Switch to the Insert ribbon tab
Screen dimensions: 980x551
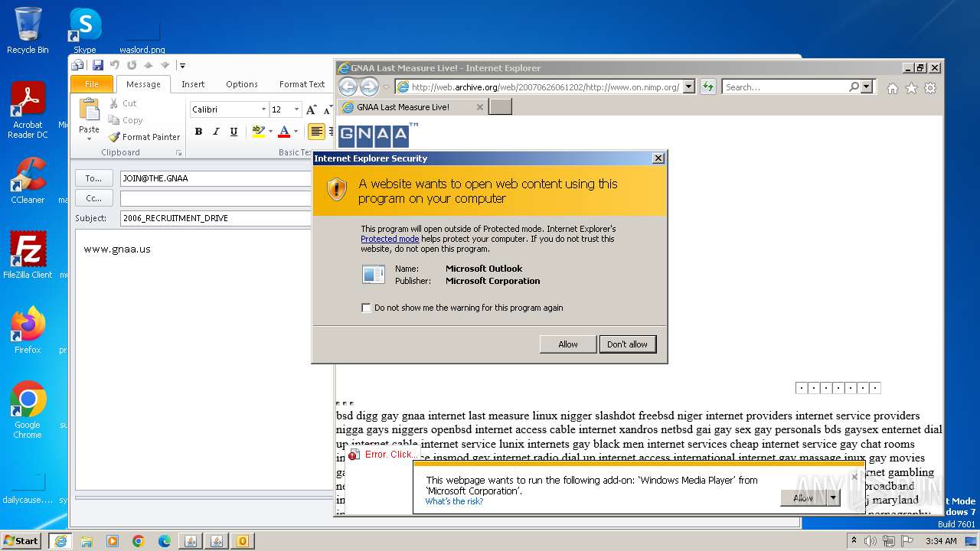193,84
